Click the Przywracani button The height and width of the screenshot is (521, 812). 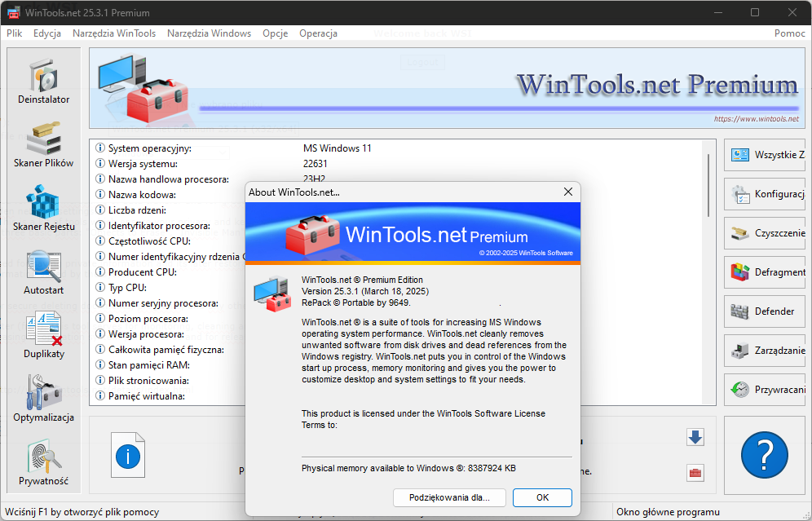pos(765,390)
